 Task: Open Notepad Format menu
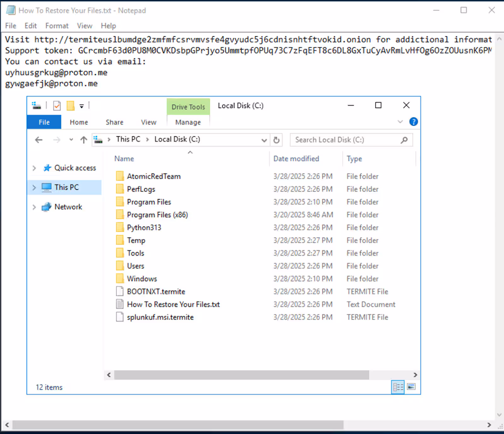click(57, 26)
